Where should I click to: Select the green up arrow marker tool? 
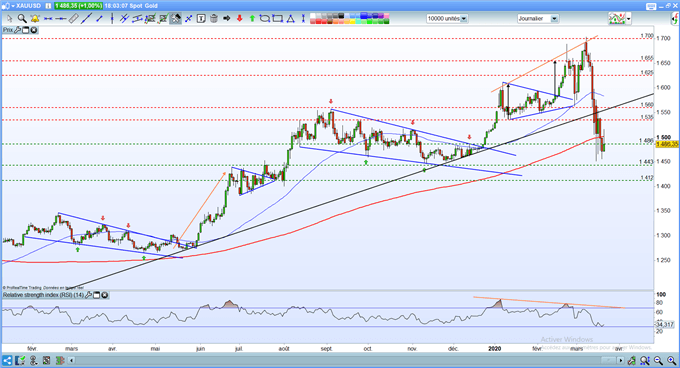pyautogui.click(x=252, y=19)
